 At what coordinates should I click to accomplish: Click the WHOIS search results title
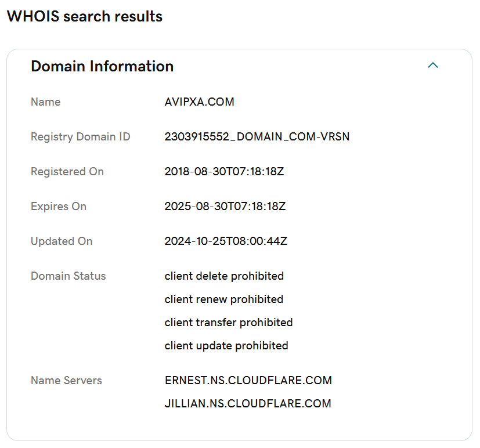click(85, 16)
